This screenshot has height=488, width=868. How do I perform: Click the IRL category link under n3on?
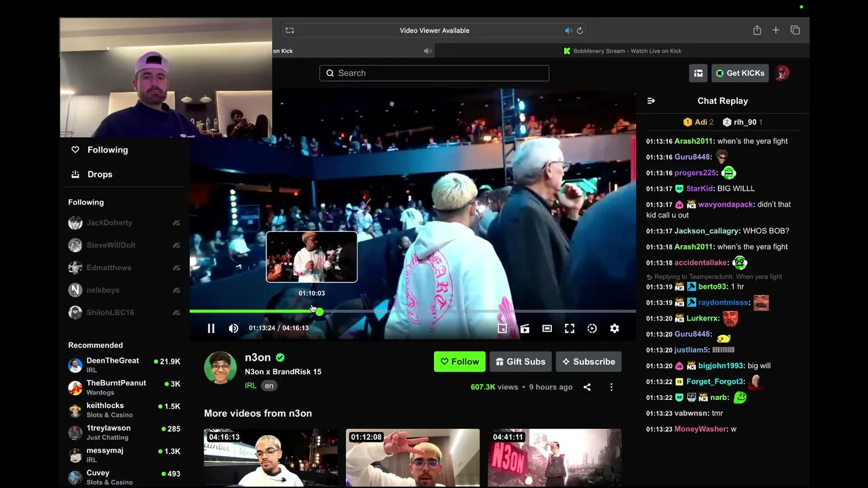tap(250, 386)
